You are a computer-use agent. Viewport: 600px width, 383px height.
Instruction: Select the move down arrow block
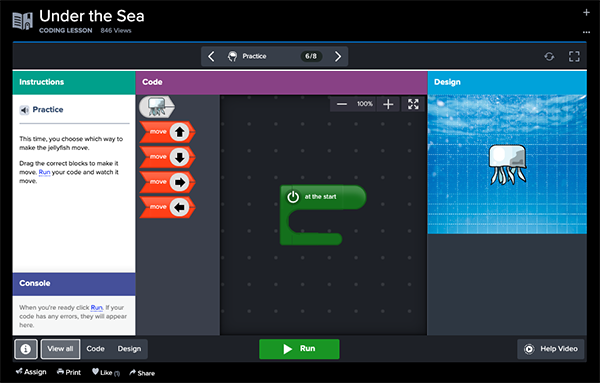click(x=168, y=157)
